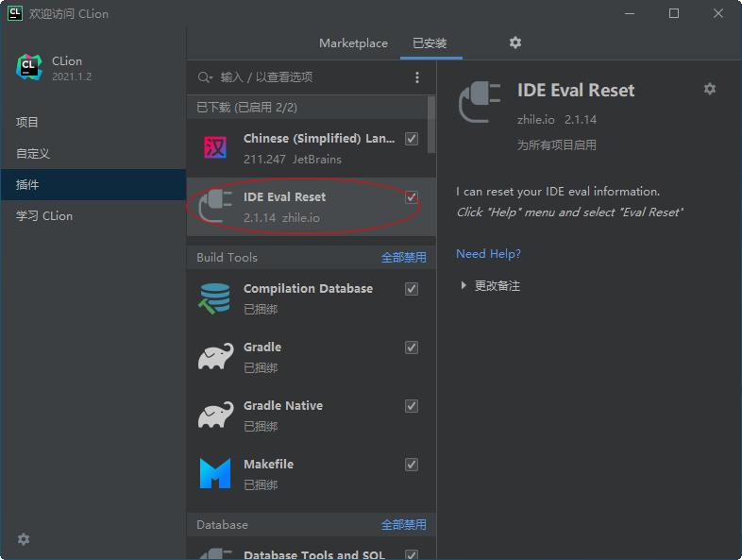The height and width of the screenshot is (560, 742).
Task: Open the three-dot search options menu
Action: click(417, 77)
